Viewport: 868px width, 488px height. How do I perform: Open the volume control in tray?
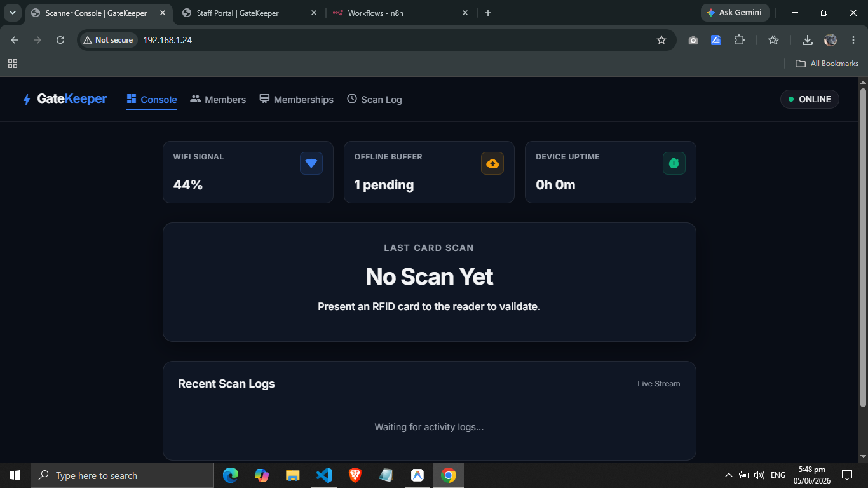(759, 475)
